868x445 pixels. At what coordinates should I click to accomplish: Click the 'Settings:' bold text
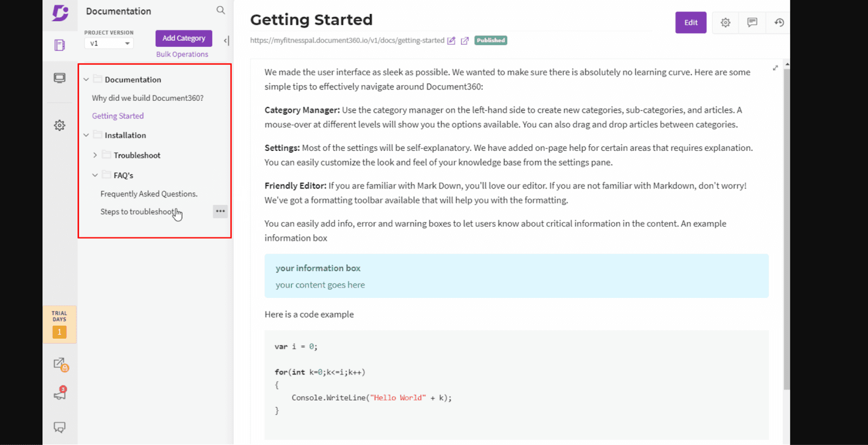coord(282,148)
